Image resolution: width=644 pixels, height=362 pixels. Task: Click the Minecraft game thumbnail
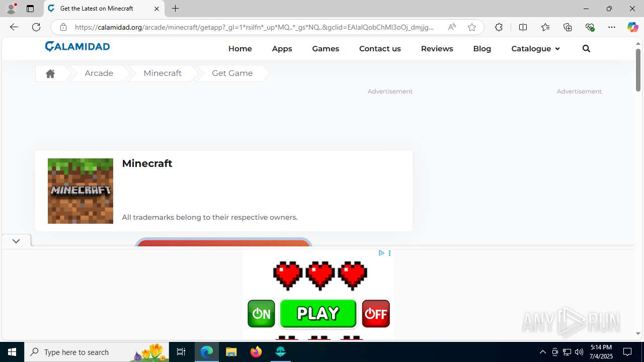[x=80, y=191]
